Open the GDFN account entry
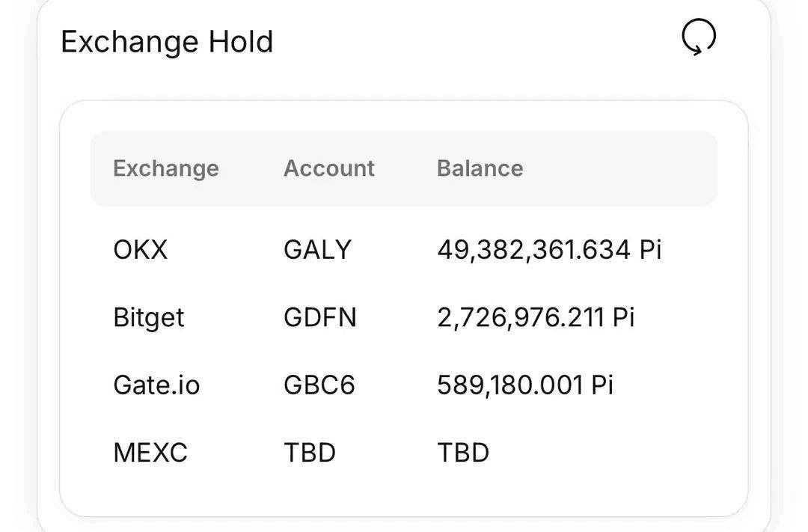This screenshot has height=532, width=808. pyautogui.click(x=320, y=317)
